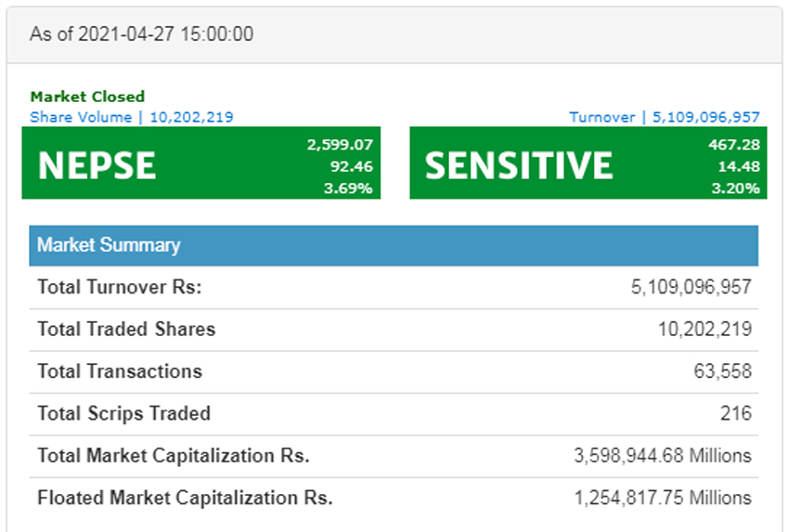This screenshot has height=532, width=789.
Task: Select the NEPSE index label
Action: tap(97, 164)
